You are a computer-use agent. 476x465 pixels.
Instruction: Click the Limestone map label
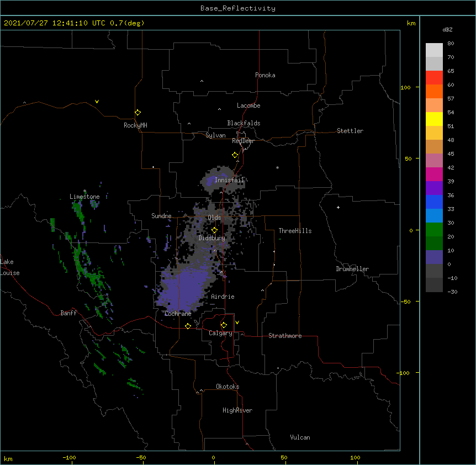(x=84, y=197)
